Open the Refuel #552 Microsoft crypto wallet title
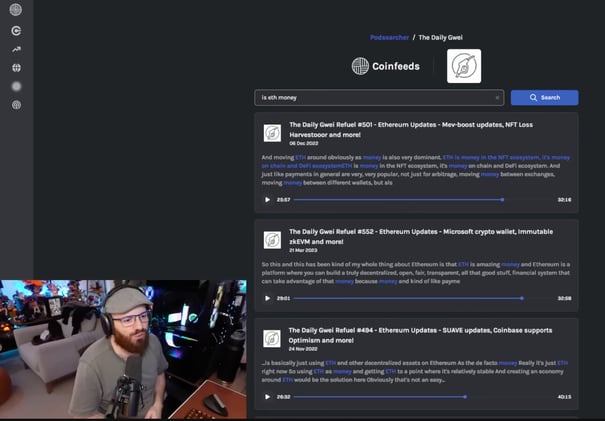This screenshot has width=605, height=421. (x=421, y=237)
